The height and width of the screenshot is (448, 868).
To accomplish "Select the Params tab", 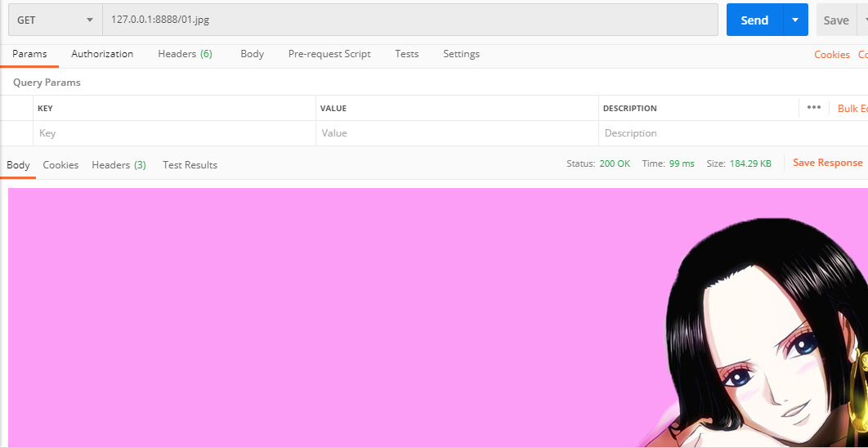I will click(x=29, y=54).
